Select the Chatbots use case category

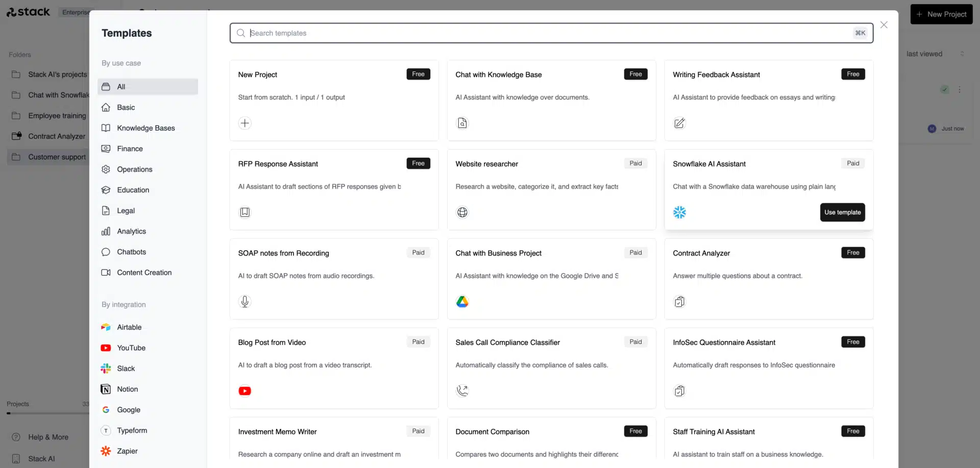[131, 252]
